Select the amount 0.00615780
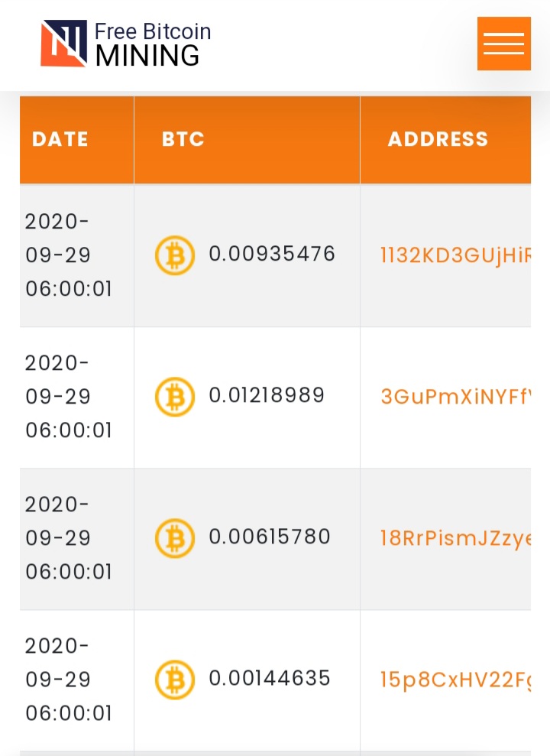The height and width of the screenshot is (756, 550). (x=270, y=537)
